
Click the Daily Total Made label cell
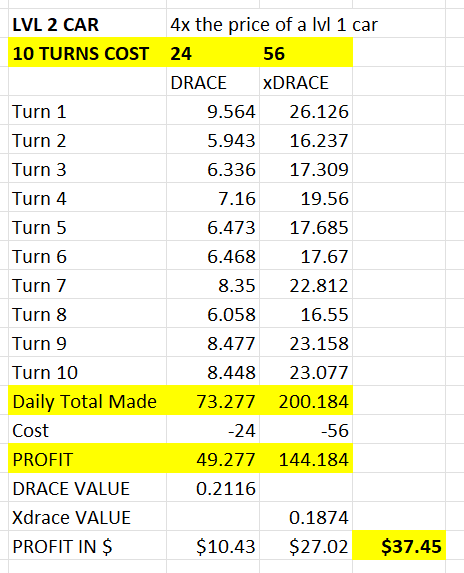(x=87, y=401)
